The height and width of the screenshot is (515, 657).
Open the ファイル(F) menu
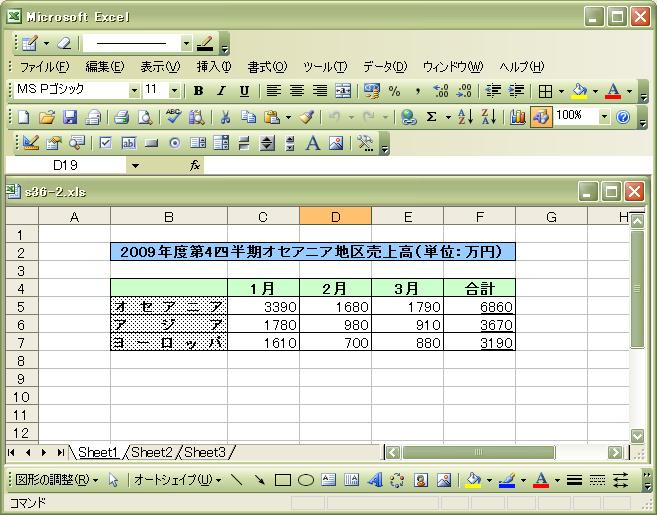pos(44,67)
